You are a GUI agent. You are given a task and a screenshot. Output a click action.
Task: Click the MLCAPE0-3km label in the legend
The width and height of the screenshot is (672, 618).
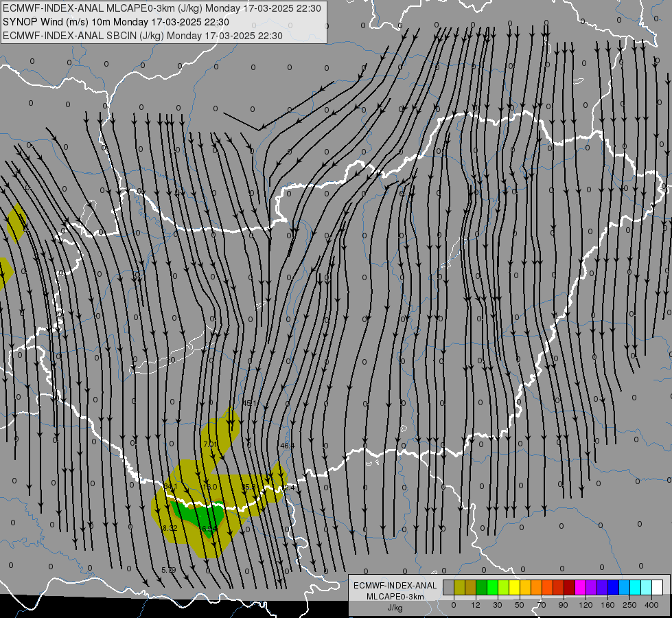click(395, 597)
